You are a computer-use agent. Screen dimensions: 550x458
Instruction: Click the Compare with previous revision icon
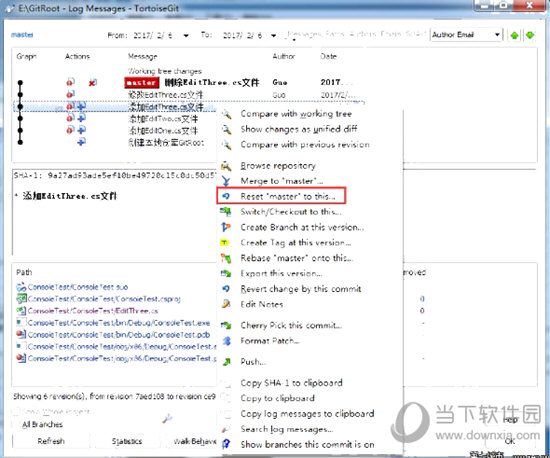pyautogui.click(x=227, y=145)
